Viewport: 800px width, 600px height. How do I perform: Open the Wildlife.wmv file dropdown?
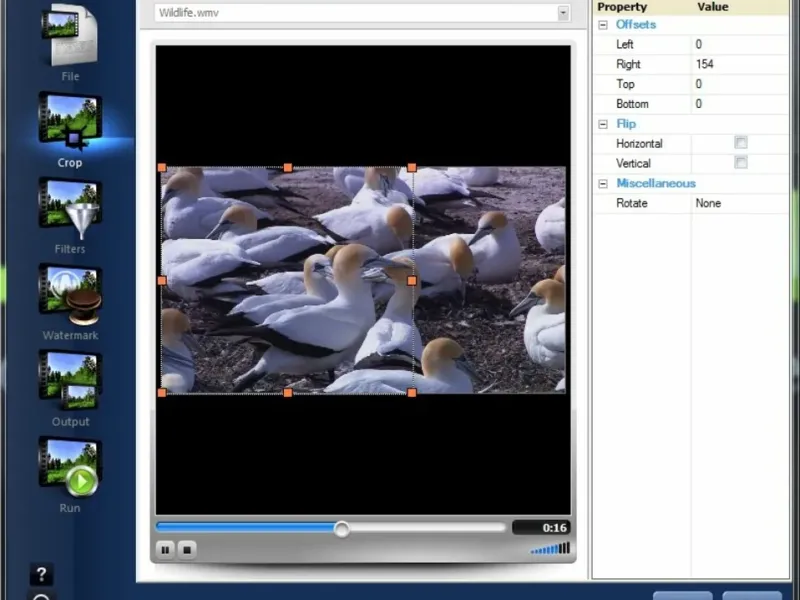563,13
